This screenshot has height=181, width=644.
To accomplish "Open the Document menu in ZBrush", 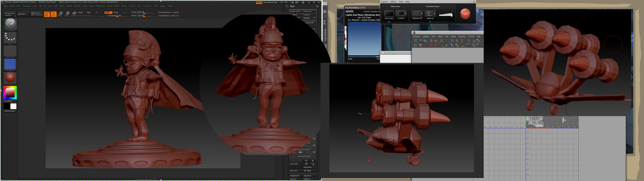I will [x=27, y=6].
